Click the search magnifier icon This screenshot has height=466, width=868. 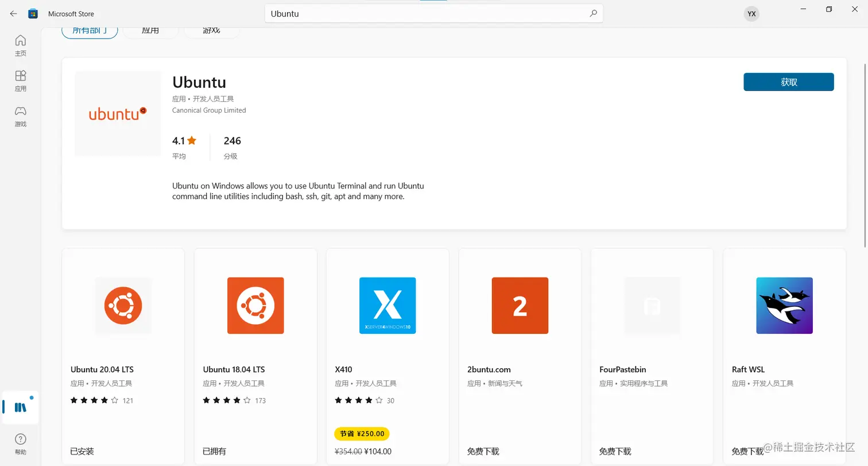coord(594,13)
